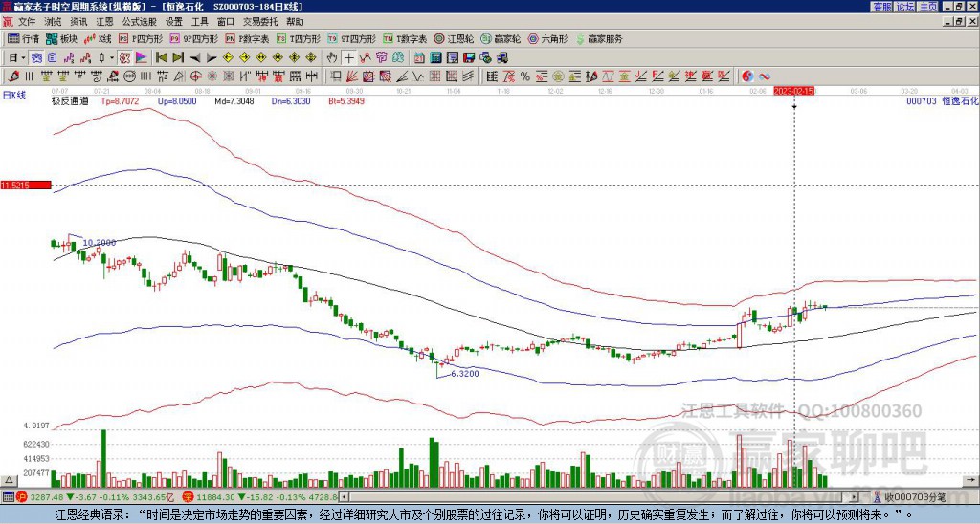
Task: Click the up triangle button near volume
Action: coord(9,481)
